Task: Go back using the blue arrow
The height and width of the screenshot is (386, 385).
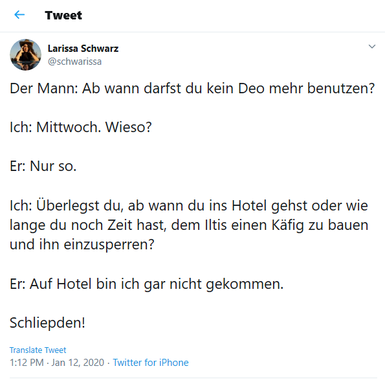Action: pos(20,15)
